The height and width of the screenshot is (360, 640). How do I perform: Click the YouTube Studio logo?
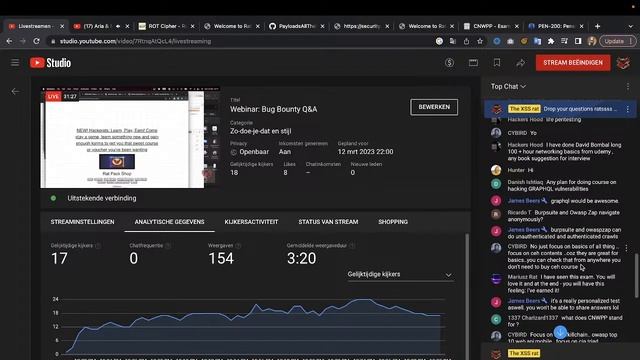50,62
